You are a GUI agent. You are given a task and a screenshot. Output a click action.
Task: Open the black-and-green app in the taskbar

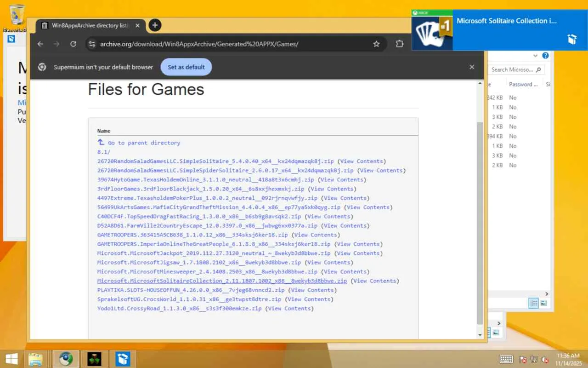pos(94,359)
